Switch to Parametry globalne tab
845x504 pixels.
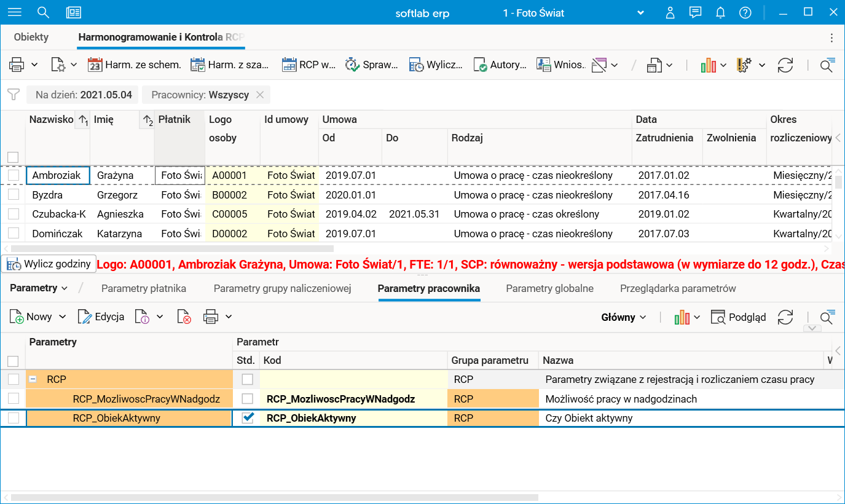click(549, 288)
